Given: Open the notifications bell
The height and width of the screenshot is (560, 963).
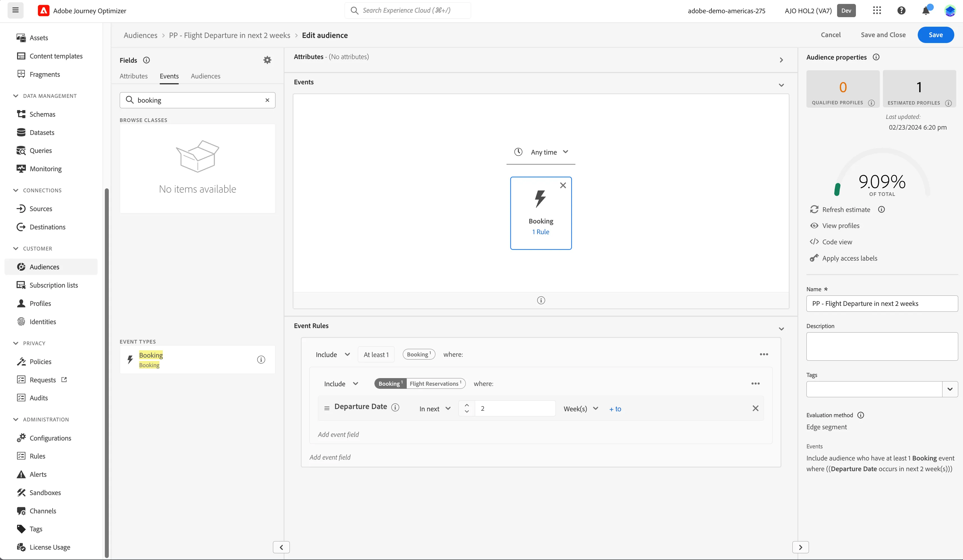Looking at the screenshot, I should pyautogui.click(x=926, y=10).
